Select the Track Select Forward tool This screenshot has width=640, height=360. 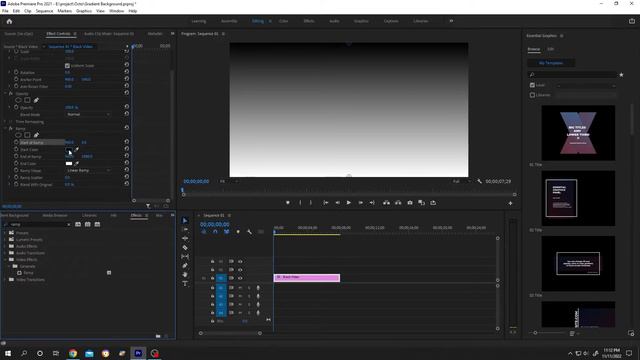tap(185, 229)
